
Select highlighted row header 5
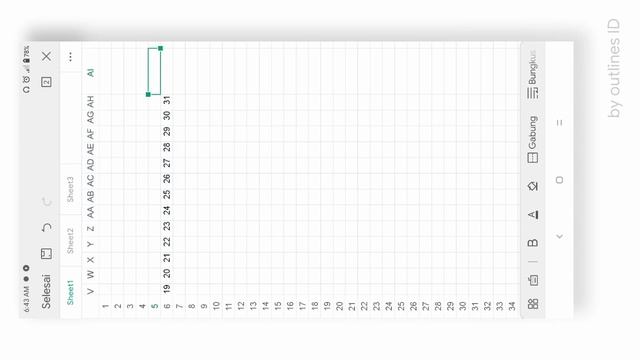pyautogui.click(x=154, y=307)
